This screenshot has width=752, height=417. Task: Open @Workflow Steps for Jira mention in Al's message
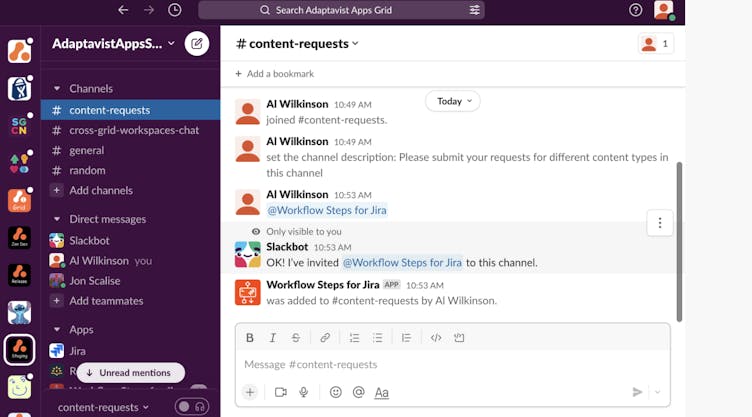pyautogui.click(x=327, y=210)
